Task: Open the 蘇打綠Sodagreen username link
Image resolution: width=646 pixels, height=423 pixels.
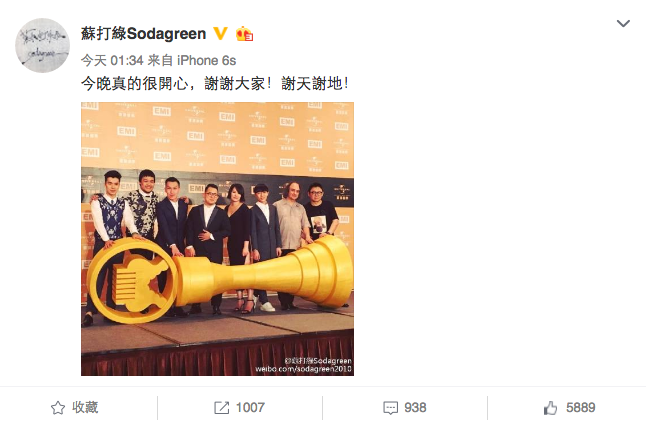Action: pos(143,34)
